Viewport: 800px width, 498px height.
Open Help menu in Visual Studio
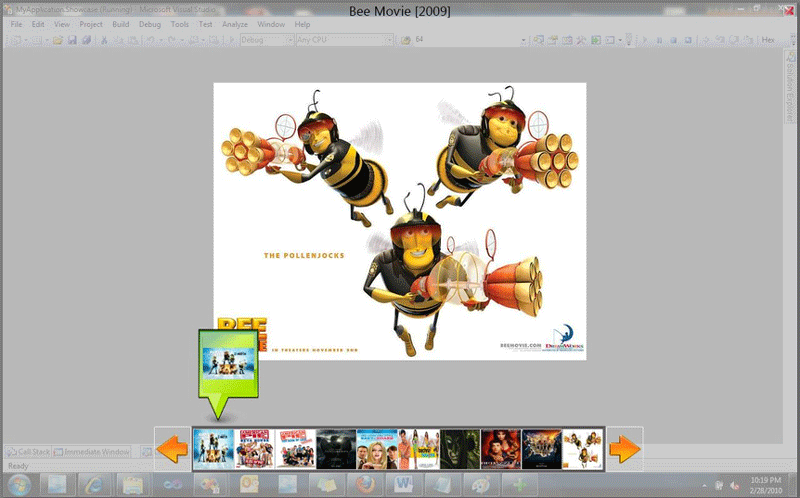[x=302, y=24]
